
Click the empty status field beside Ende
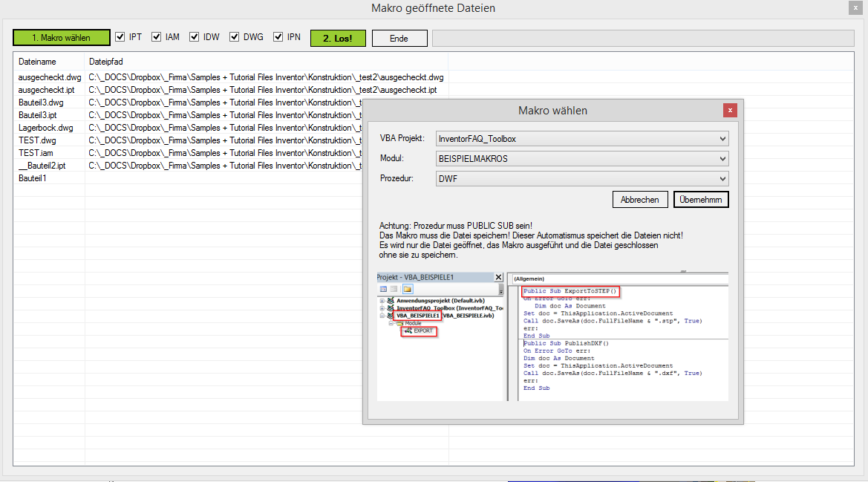[x=643, y=38]
